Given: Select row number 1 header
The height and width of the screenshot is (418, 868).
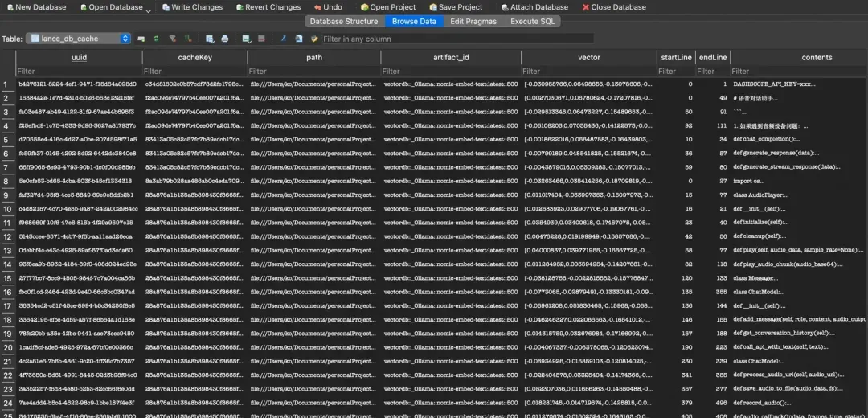Looking at the screenshot, I should pyautogui.click(x=8, y=84).
